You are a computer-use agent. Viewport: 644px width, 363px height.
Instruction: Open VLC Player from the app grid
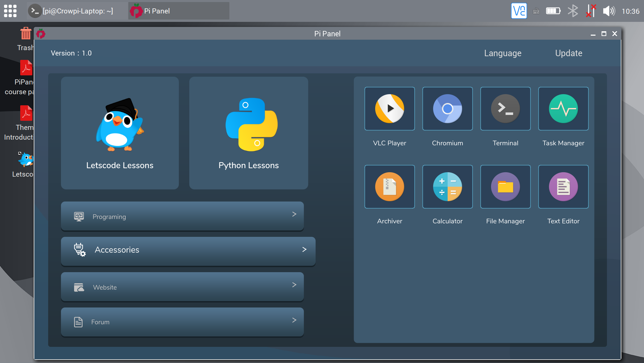click(x=389, y=109)
